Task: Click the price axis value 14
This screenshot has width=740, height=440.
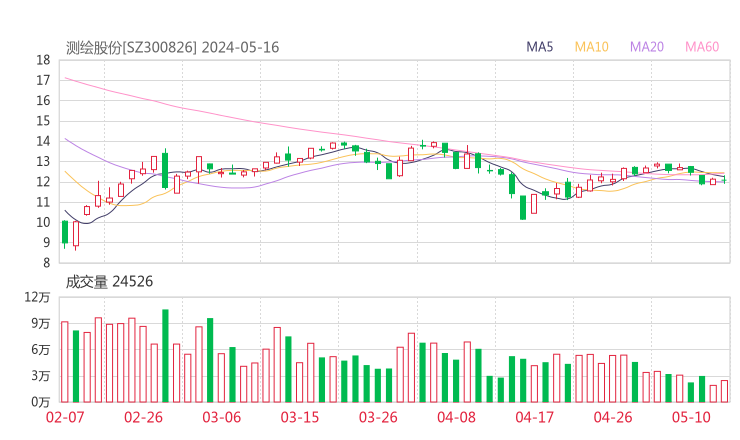Action: click(x=43, y=141)
